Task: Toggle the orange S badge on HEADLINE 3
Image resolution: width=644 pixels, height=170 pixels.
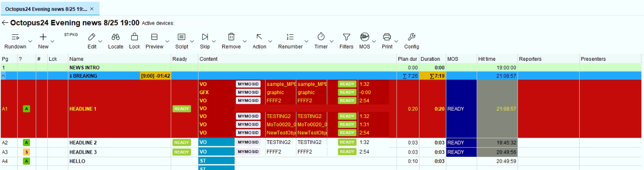Action: tap(26, 152)
